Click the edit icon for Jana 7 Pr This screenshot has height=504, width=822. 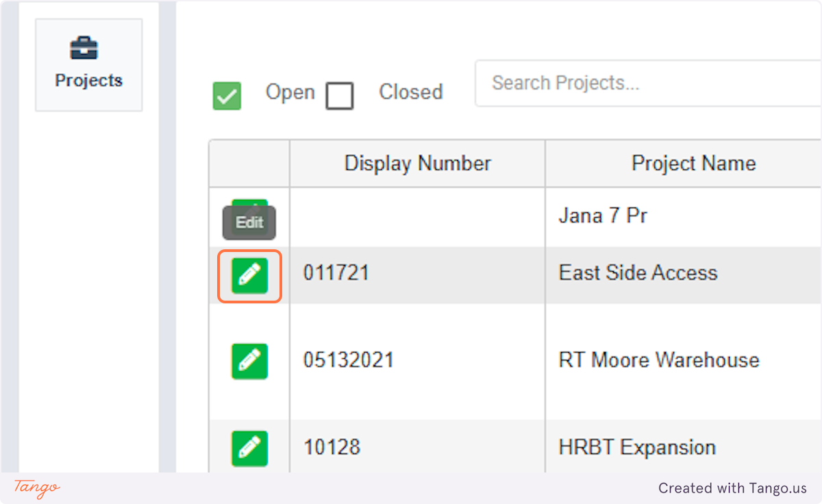[x=249, y=204]
